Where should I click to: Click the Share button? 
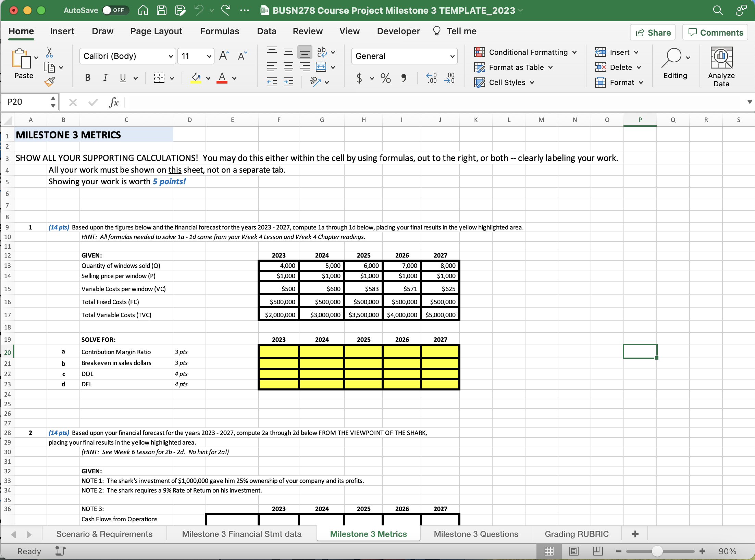point(652,32)
